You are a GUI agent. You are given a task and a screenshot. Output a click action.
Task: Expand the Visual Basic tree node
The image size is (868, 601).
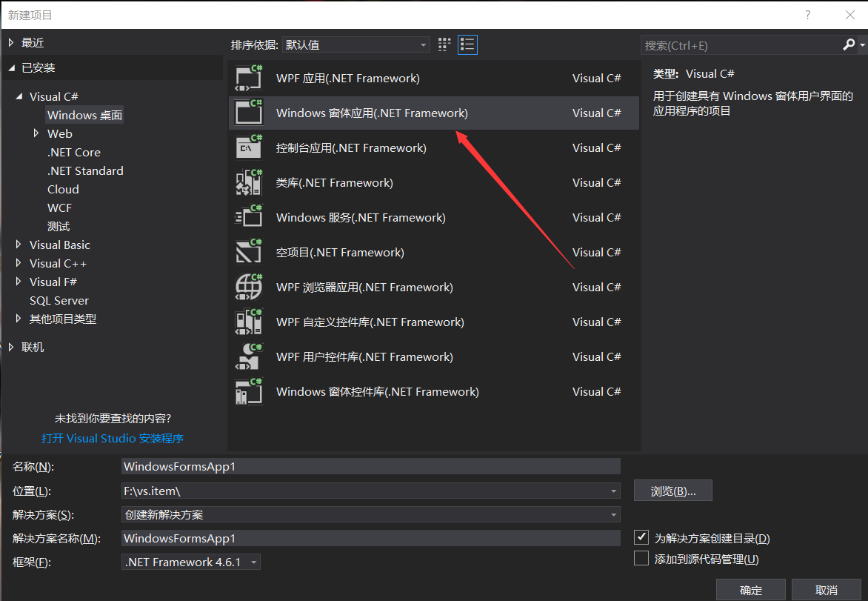pyautogui.click(x=19, y=245)
